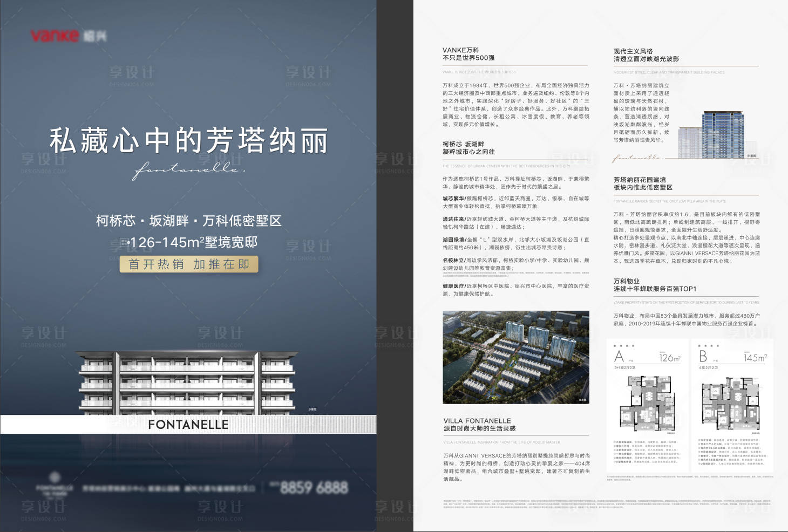
Task: Select heading 芳塔纳丽花园谧境 板块内惟此低密墅区
Action: click(x=643, y=183)
